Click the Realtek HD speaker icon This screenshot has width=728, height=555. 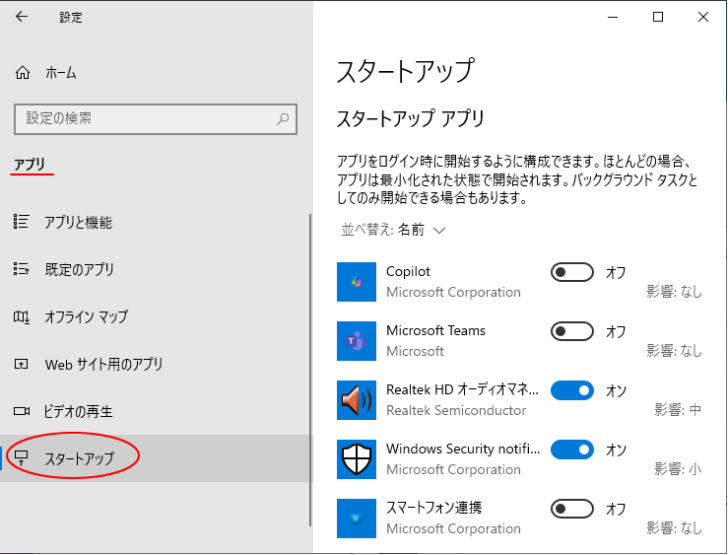click(x=356, y=400)
